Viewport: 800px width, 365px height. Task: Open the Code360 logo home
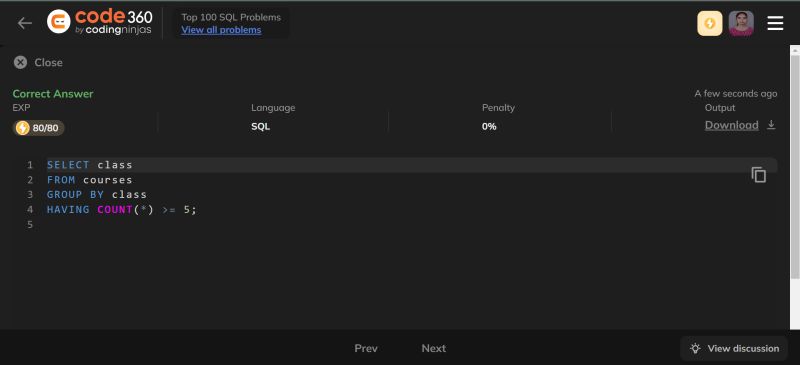99,22
